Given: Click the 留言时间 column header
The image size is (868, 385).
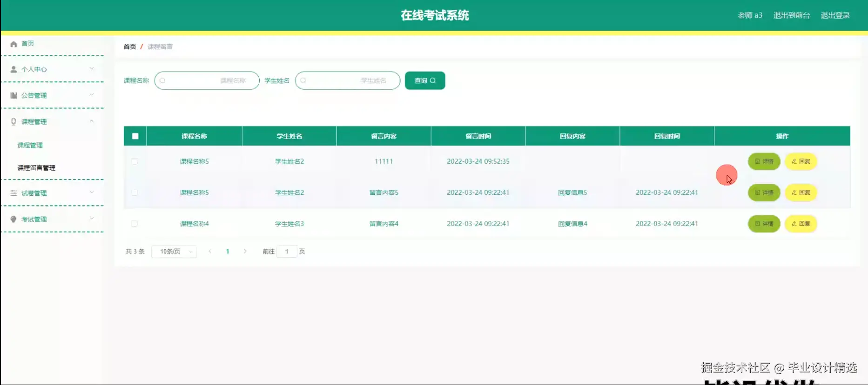Looking at the screenshot, I should coord(478,136).
